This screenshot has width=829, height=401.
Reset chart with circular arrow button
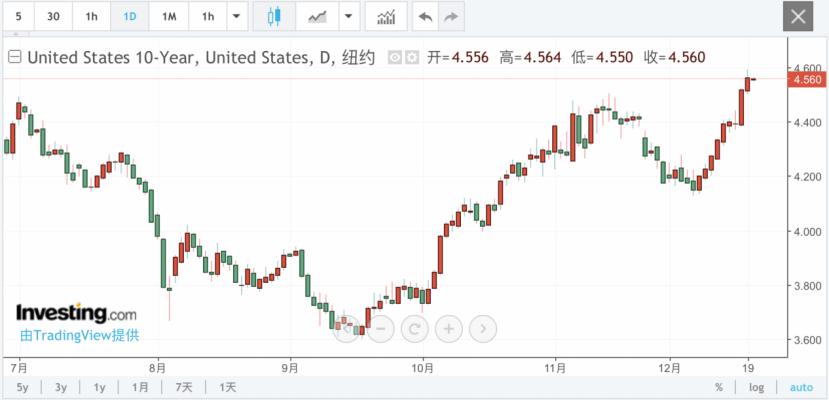tap(414, 329)
